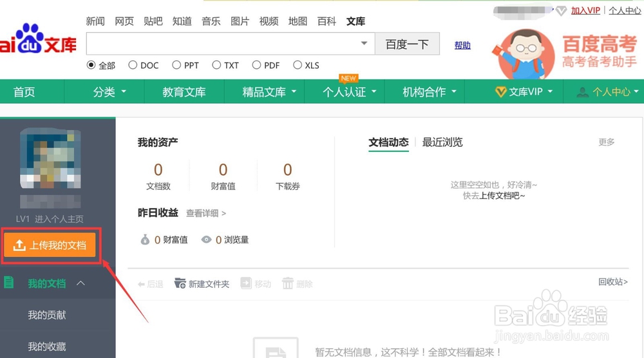The width and height of the screenshot is (644, 358).
Task: Open 网页 in the top Baidu links
Action: (x=124, y=21)
